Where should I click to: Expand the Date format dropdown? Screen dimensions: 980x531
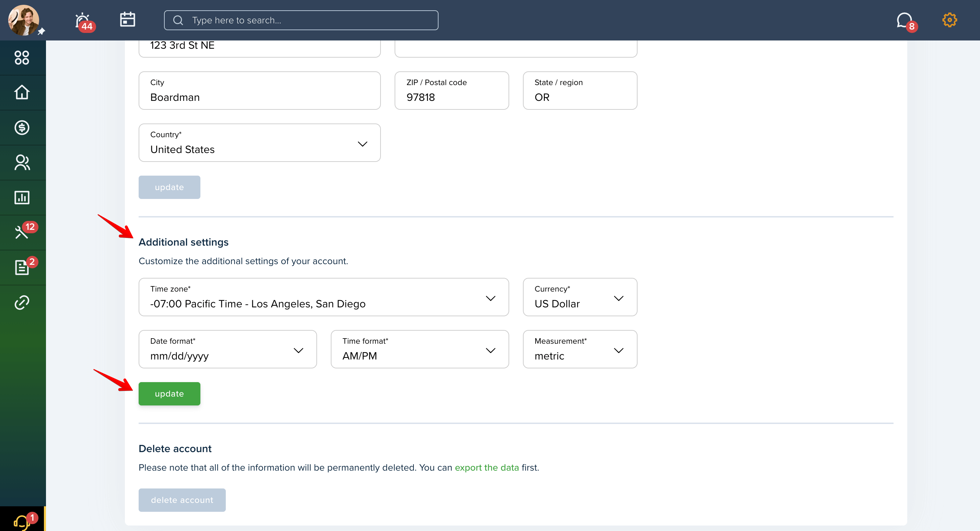point(227,349)
